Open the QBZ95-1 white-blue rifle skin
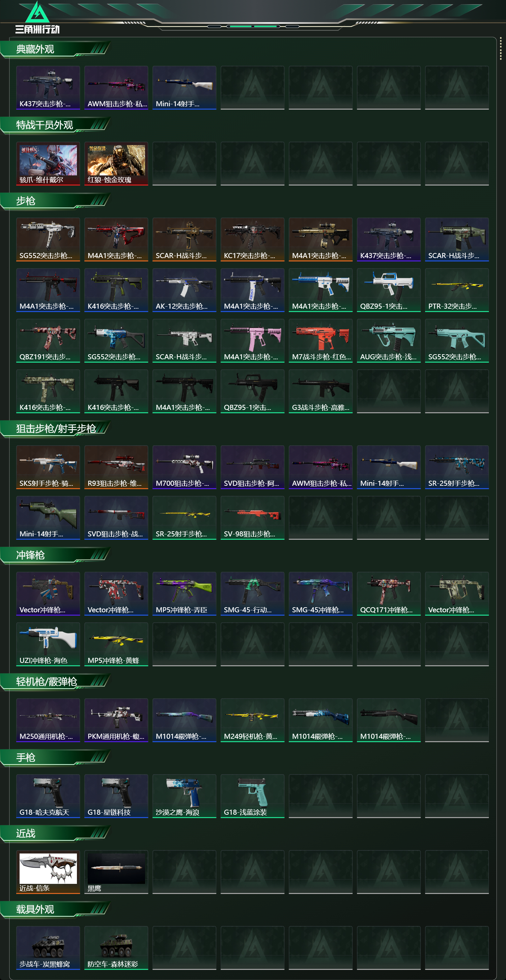The image size is (506, 980). (x=389, y=290)
